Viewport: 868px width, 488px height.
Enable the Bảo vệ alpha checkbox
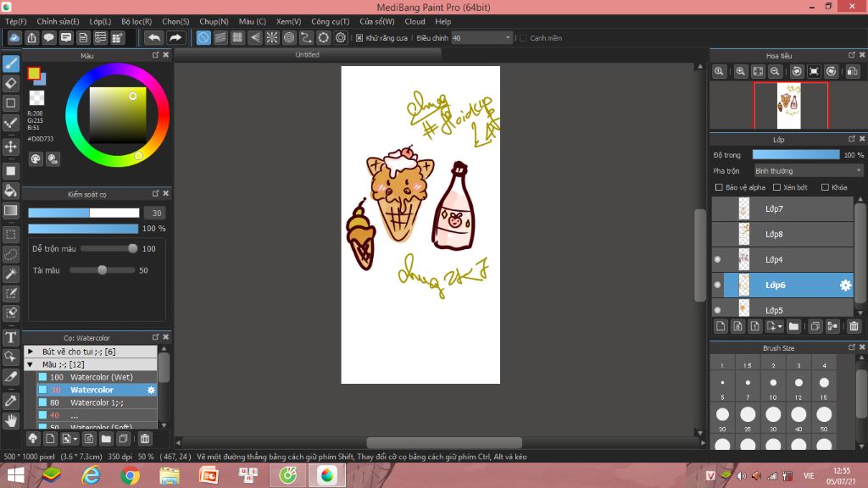click(719, 187)
